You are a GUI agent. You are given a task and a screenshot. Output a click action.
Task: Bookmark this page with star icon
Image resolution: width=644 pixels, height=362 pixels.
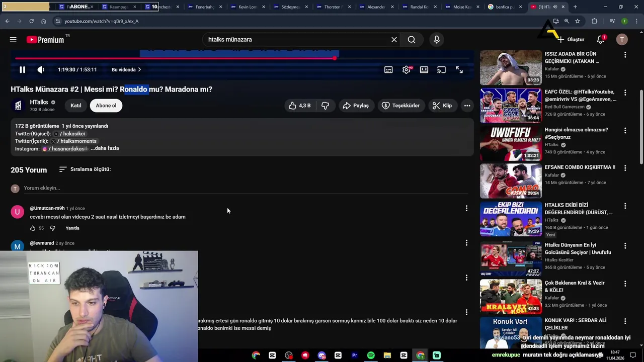coord(578,21)
